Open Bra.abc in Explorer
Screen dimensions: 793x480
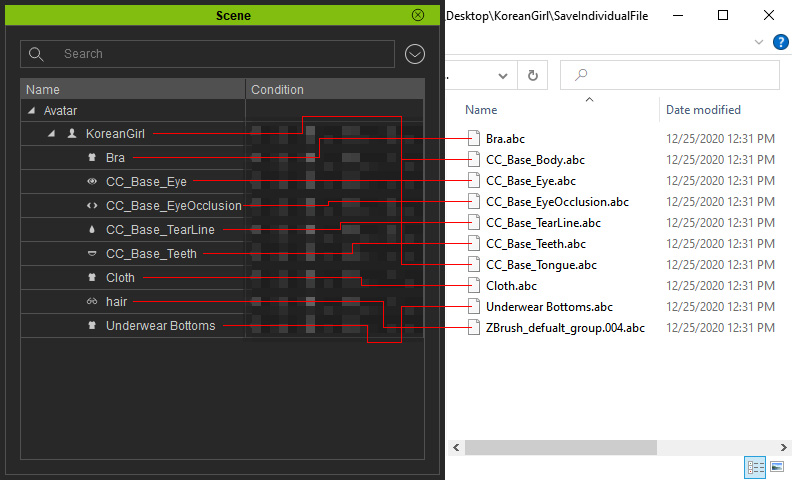tap(505, 139)
